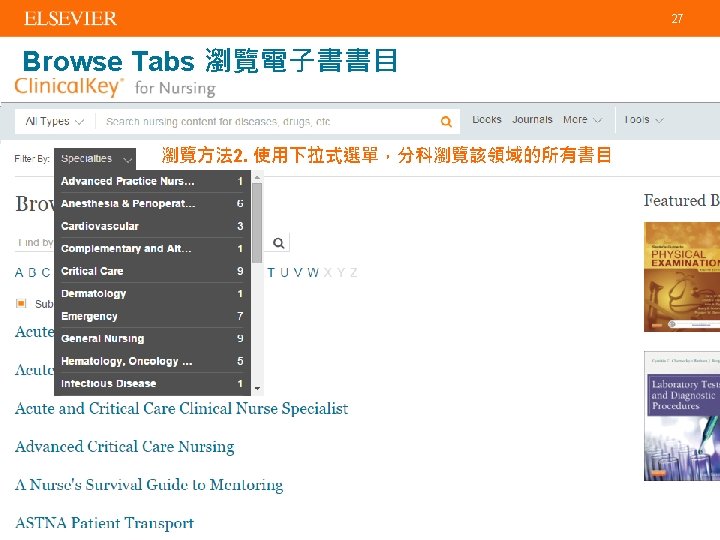Filter books by letter V
Screen dimensions: 720x540
pyautogui.click(x=298, y=273)
